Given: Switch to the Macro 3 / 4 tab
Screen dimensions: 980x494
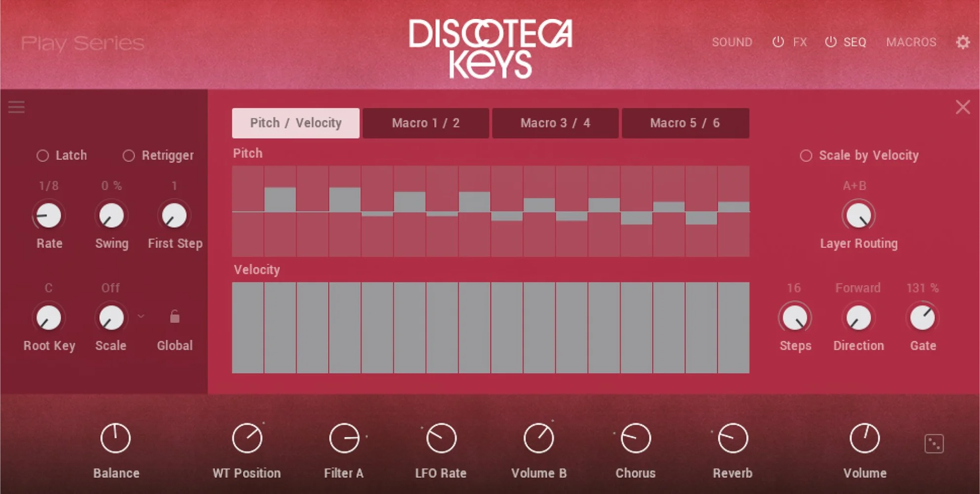Looking at the screenshot, I should point(554,123).
